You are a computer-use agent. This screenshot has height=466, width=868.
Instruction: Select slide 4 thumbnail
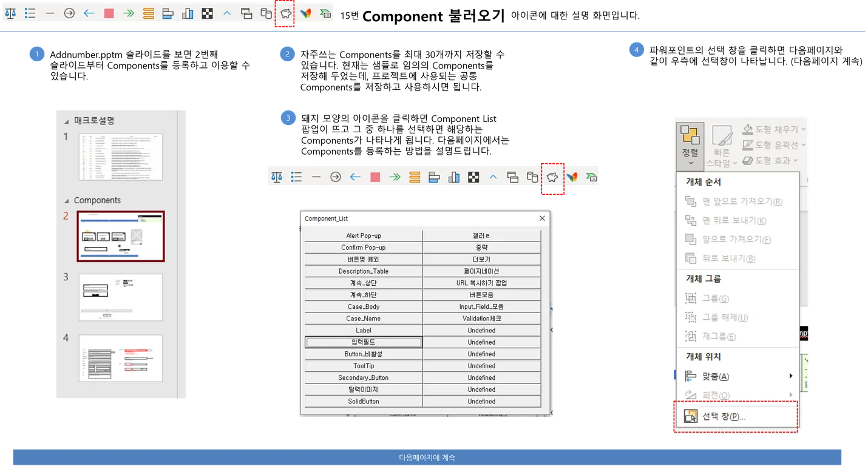pyautogui.click(x=121, y=358)
